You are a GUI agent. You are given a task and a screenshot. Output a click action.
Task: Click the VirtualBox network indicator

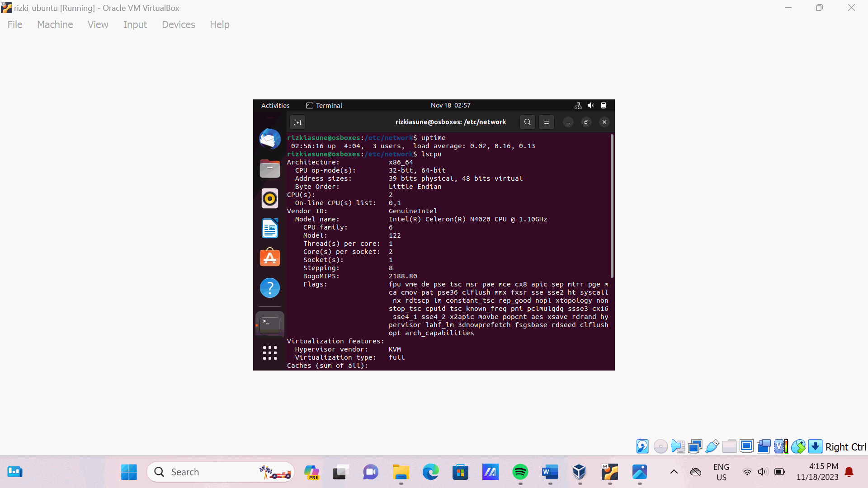click(695, 446)
